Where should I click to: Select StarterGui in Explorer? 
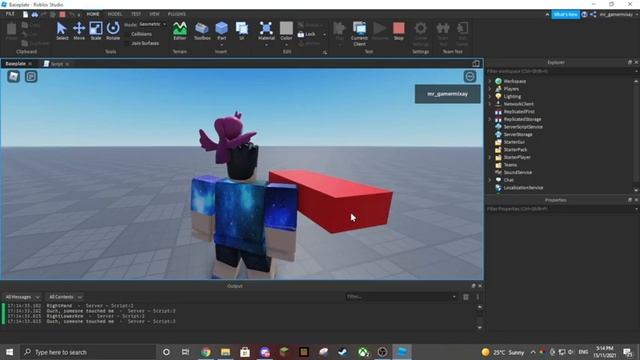[x=514, y=142]
